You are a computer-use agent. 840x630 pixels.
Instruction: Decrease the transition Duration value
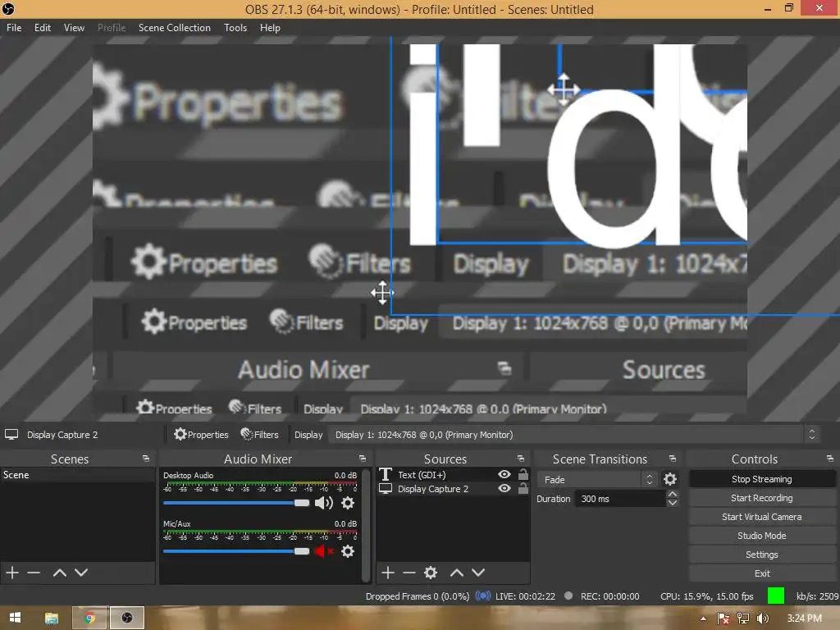click(x=673, y=503)
